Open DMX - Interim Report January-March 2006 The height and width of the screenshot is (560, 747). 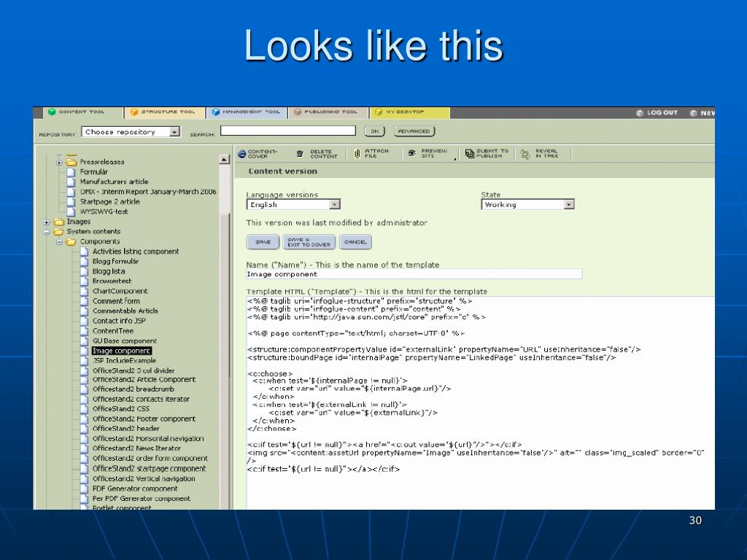pyautogui.click(x=148, y=192)
